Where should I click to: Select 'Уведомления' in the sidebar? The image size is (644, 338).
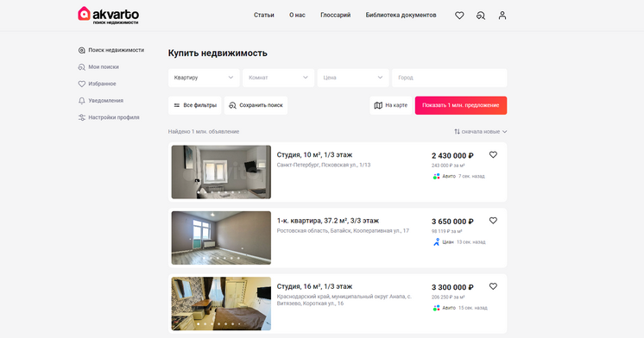[x=105, y=101]
